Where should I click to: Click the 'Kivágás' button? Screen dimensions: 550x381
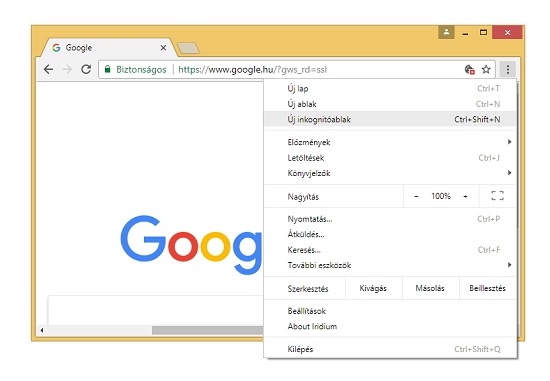(x=373, y=288)
